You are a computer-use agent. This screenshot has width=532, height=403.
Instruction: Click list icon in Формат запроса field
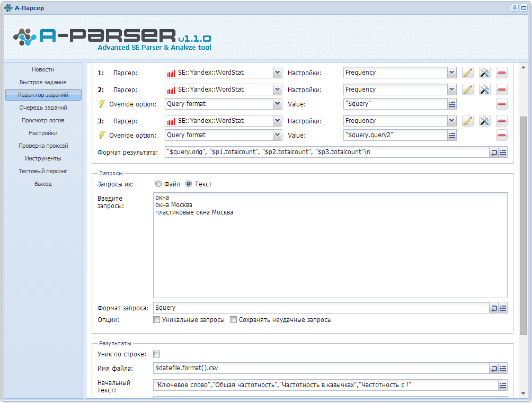click(503, 308)
